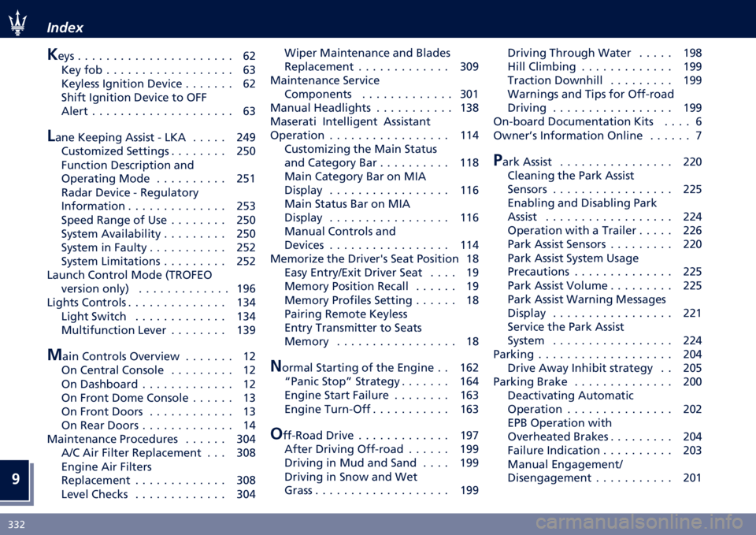This screenshot has width=756, height=535.
Task: Click the Maserati trident logo icon
Action: (17, 23)
